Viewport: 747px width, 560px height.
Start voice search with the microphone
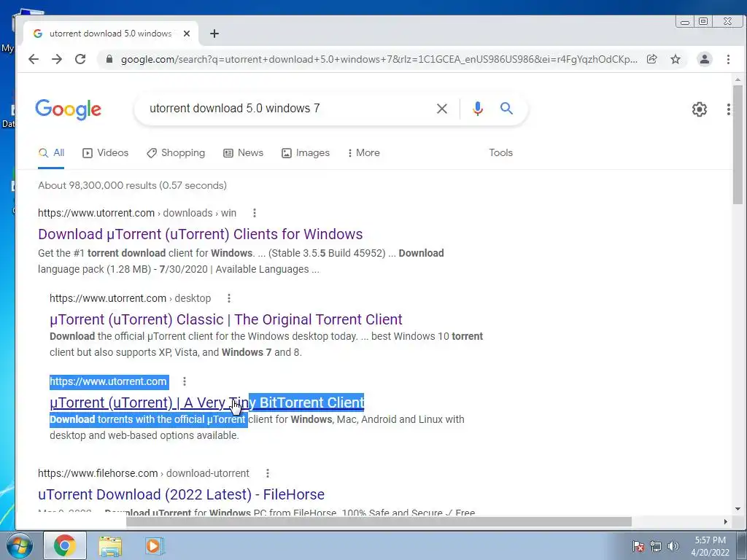pos(477,109)
